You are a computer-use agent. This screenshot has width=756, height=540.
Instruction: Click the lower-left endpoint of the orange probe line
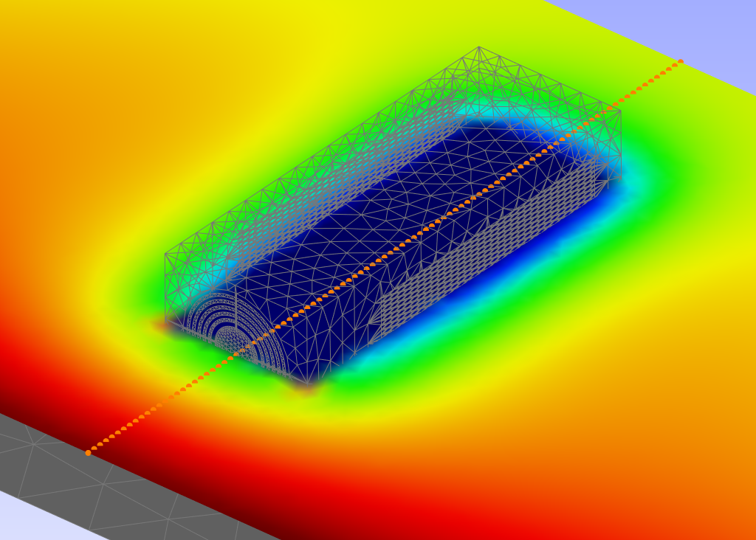click(88, 452)
